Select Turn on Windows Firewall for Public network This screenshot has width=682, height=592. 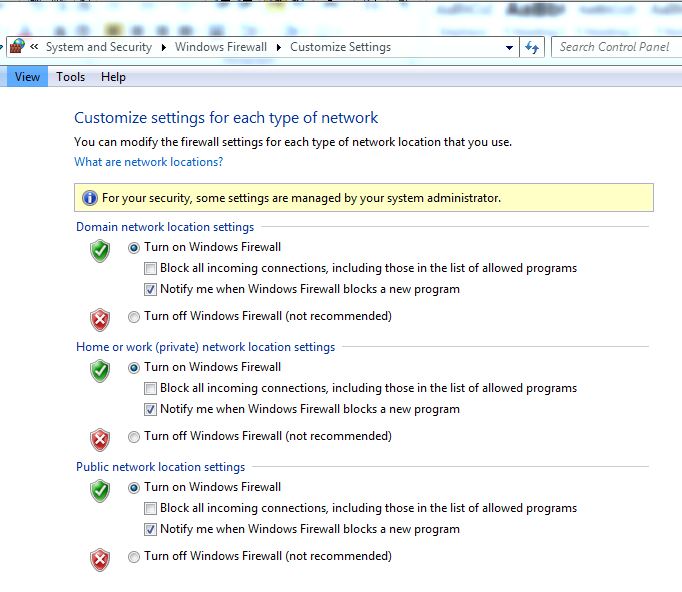134,488
